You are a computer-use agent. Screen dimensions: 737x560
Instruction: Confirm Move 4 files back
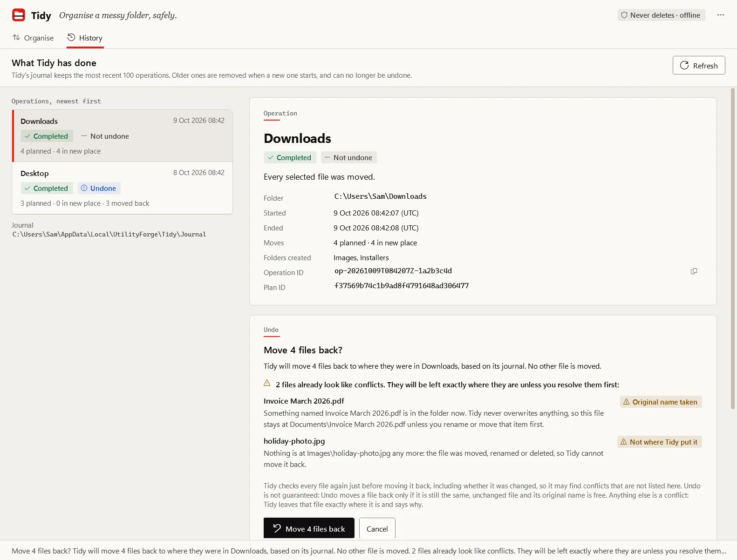(x=309, y=528)
